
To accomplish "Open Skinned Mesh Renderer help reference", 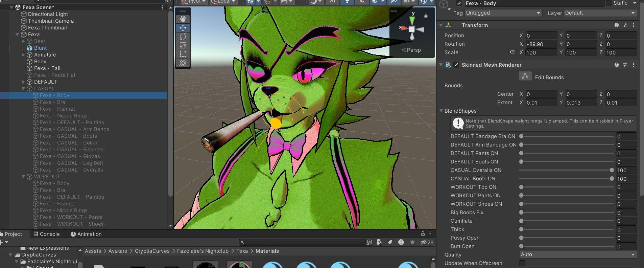I will pyautogui.click(x=617, y=65).
